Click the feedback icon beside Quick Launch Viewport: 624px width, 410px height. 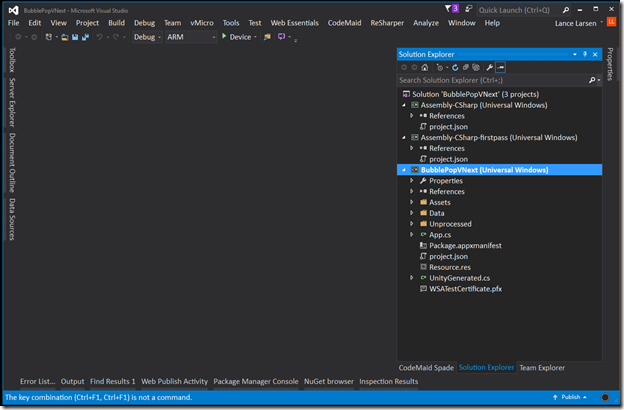tap(468, 9)
